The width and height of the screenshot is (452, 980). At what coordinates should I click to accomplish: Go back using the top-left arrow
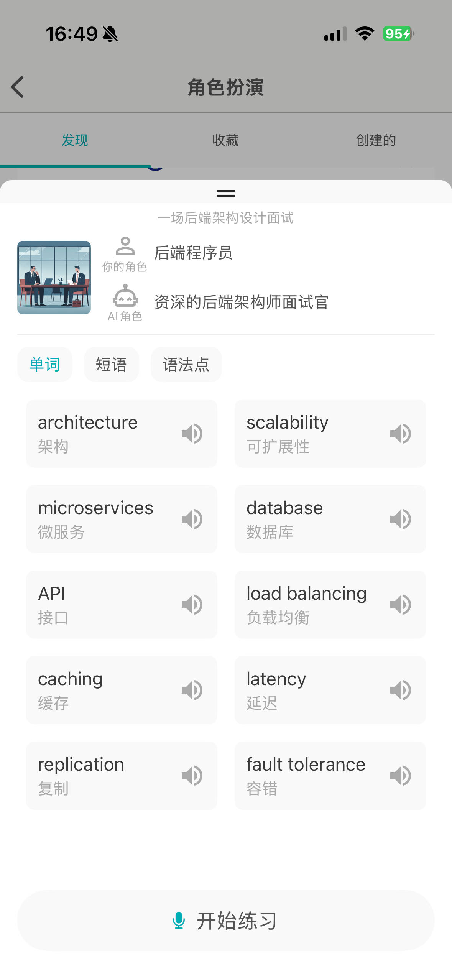pyautogui.click(x=18, y=87)
